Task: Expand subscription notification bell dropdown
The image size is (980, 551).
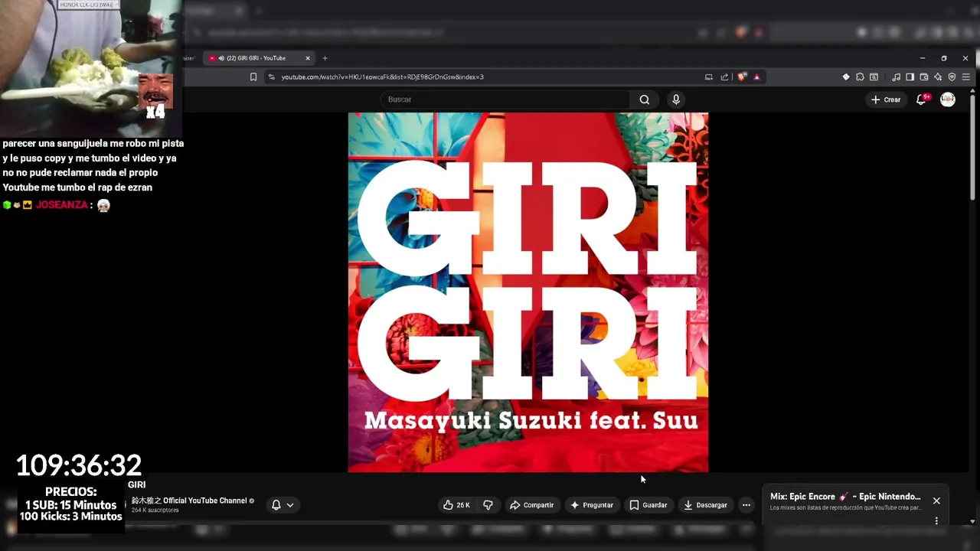Action: click(283, 505)
